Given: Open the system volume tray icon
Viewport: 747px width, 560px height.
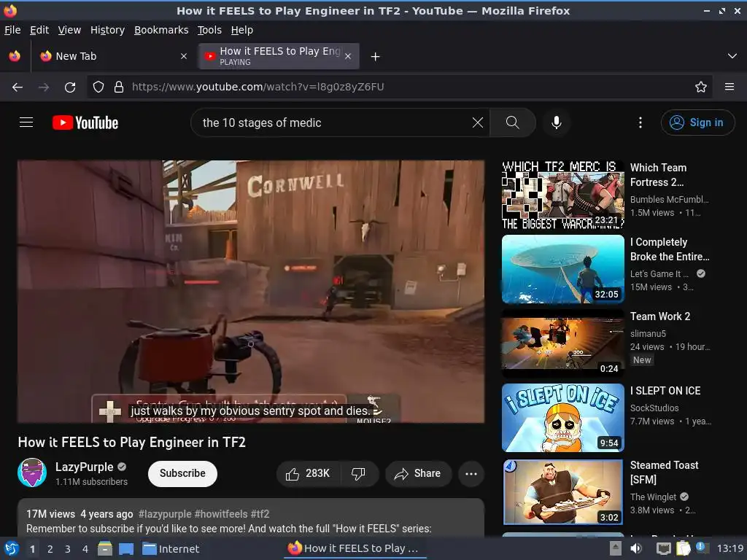Looking at the screenshot, I should [x=636, y=548].
